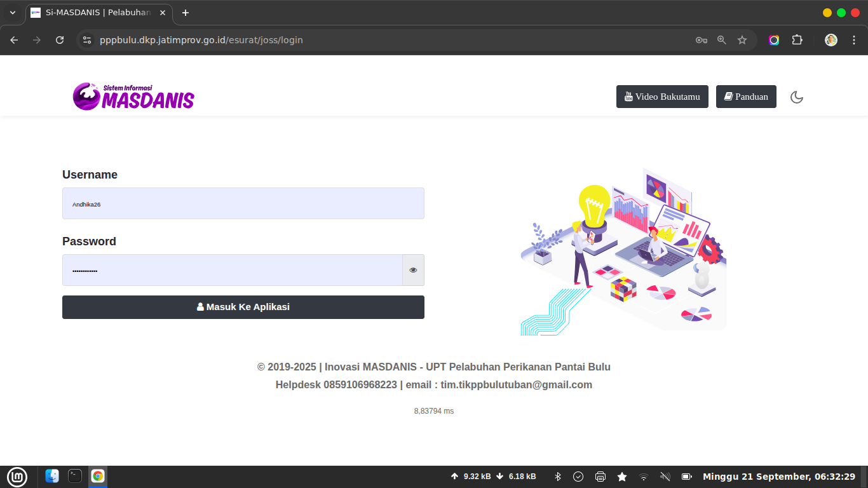Click into the Username input field
Image resolution: width=868 pixels, height=488 pixels.
point(243,204)
